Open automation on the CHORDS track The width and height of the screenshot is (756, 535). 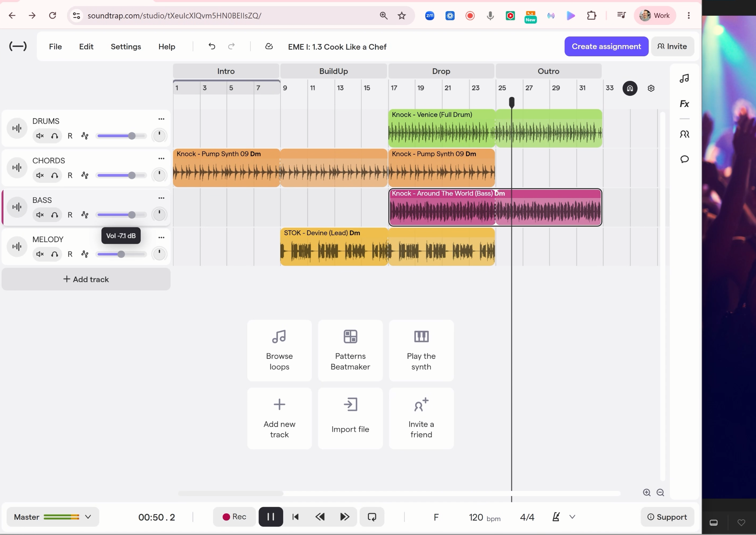[85, 175]
